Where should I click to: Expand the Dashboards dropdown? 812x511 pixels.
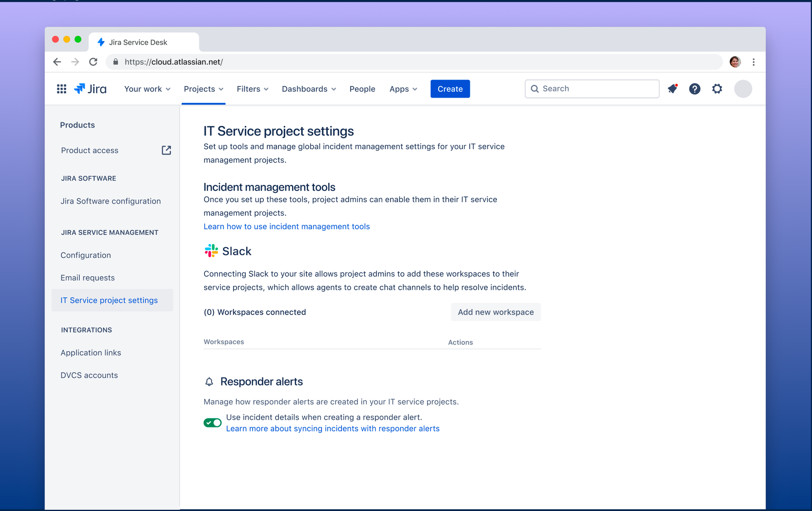point(309,89)
